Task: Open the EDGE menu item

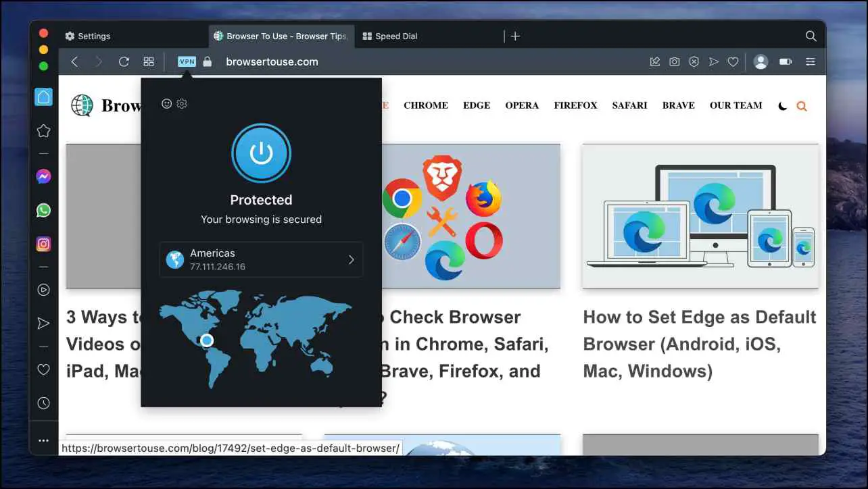Action: tap(477, 105)
